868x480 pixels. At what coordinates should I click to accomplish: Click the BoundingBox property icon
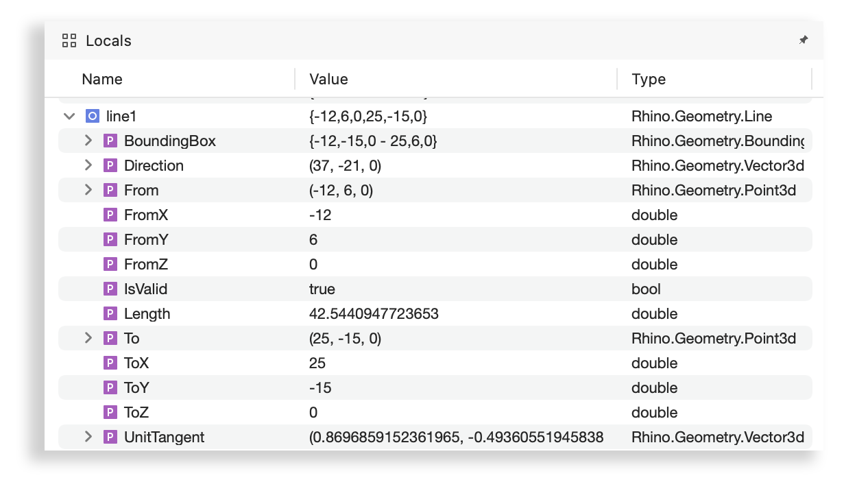click(x=110, y=141)
